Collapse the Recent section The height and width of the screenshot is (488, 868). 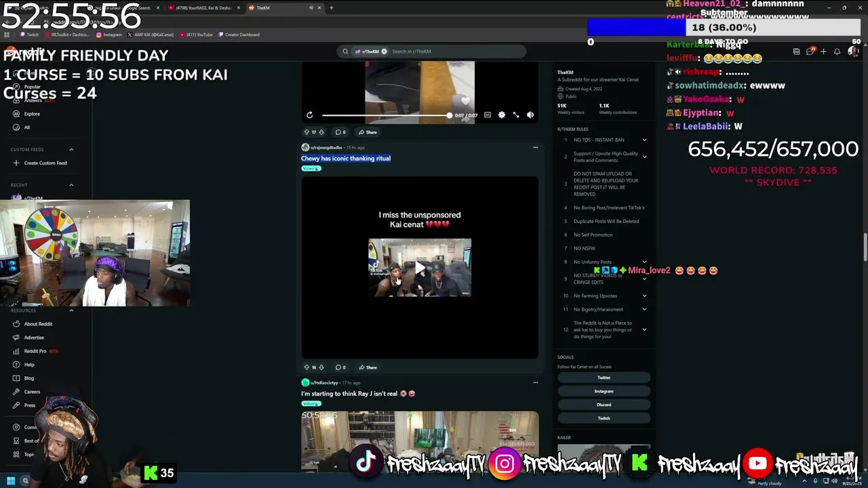(x=71, y=185)
